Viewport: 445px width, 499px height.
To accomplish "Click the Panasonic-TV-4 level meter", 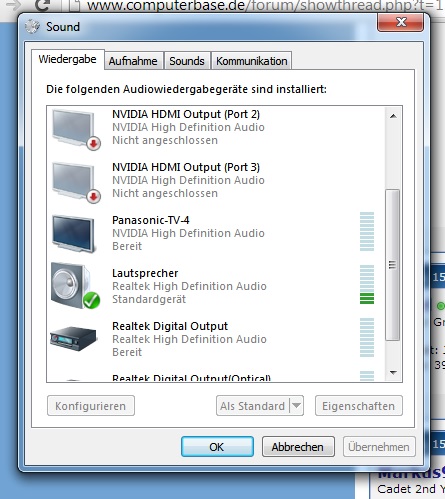I will (367, 232).
